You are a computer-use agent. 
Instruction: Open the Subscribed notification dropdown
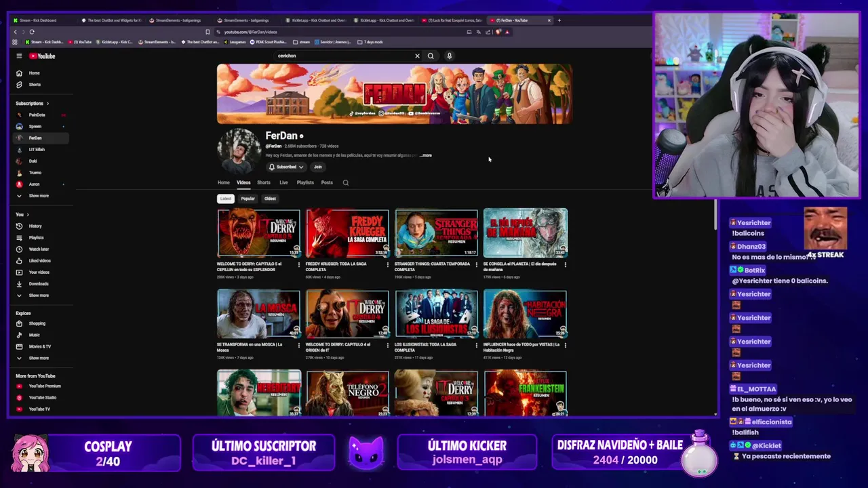[285, 167]
